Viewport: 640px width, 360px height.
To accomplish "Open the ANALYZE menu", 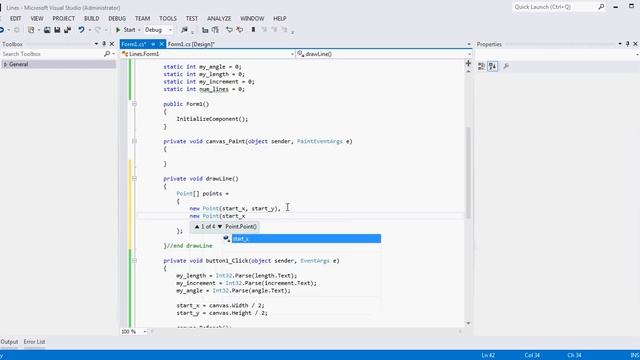I will tap(219, 18).
